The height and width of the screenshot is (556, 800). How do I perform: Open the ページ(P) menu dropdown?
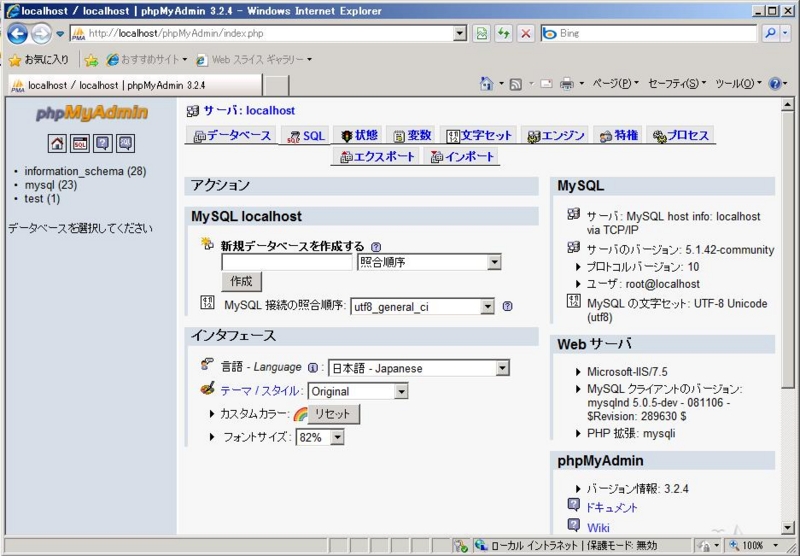click(x=615, y=84)
